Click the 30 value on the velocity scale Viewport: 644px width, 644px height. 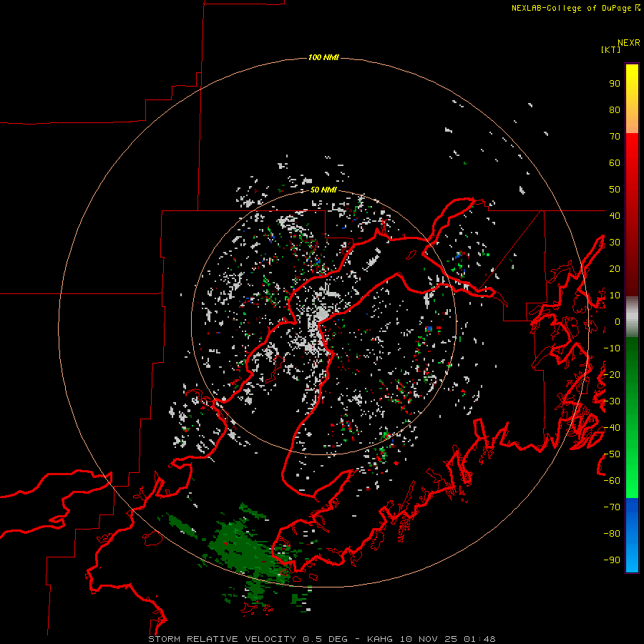615,243
